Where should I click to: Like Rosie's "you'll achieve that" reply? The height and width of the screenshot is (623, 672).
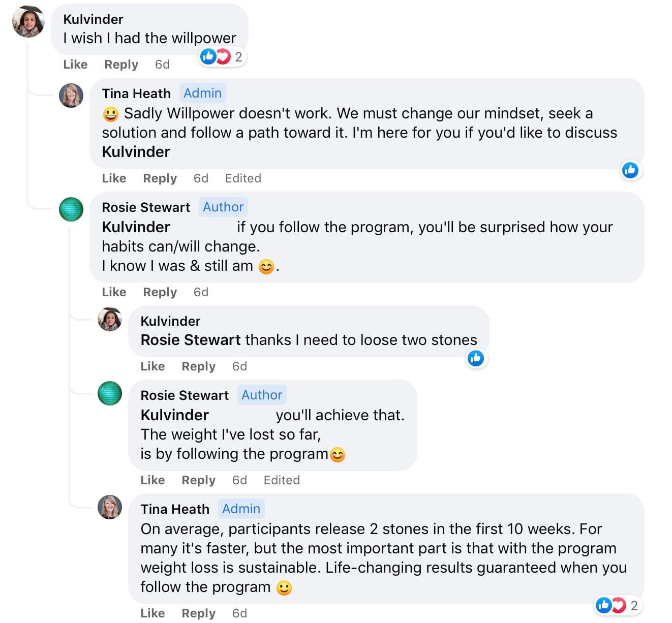(x=152, y=480)
